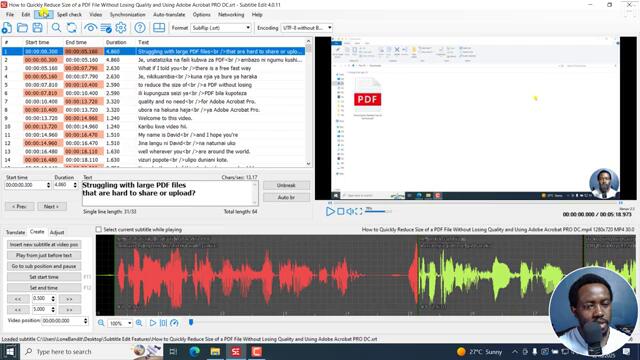Stop the video with the stop icon
Image resolution: width=640 pixels, height=360 pixels.
[x=340, y=211]
